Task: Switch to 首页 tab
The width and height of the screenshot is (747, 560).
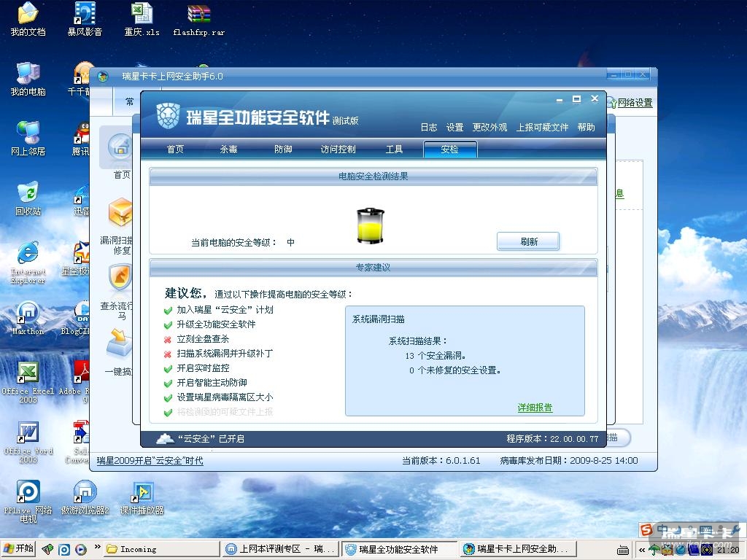Action: (175, 149)
